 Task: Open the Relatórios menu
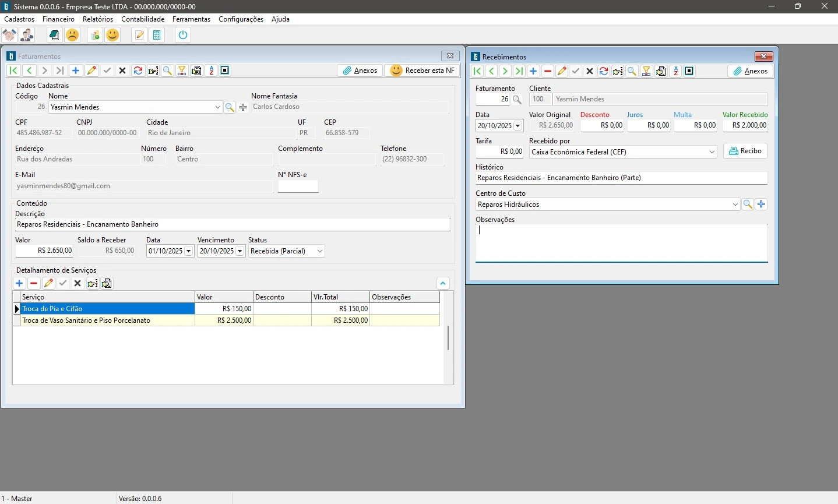pyautogui.click(x=98, y=19)
